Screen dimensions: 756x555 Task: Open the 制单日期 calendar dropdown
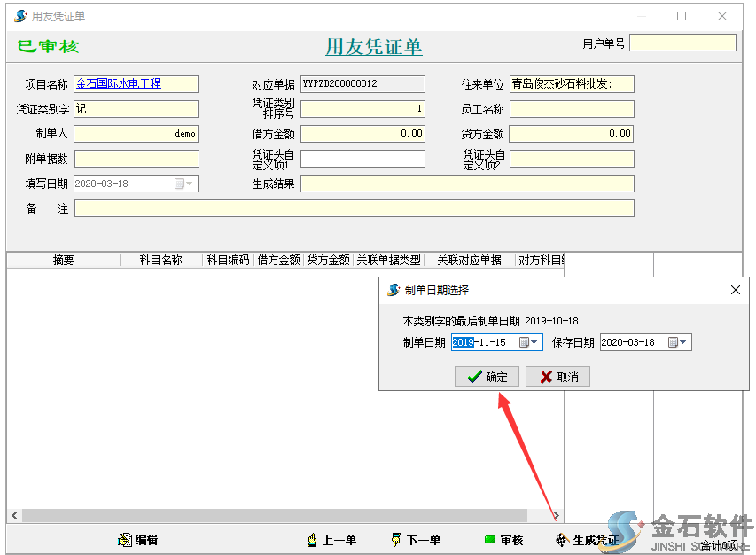tap(528, 342)
